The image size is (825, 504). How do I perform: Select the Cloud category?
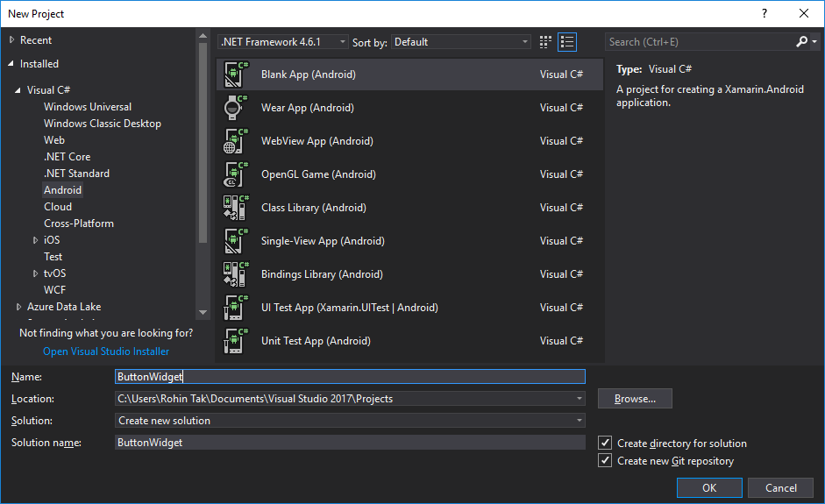[x=58, y=207]
